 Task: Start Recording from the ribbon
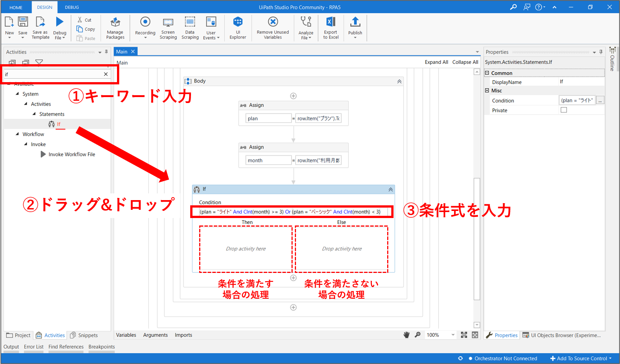click(145, 22)
